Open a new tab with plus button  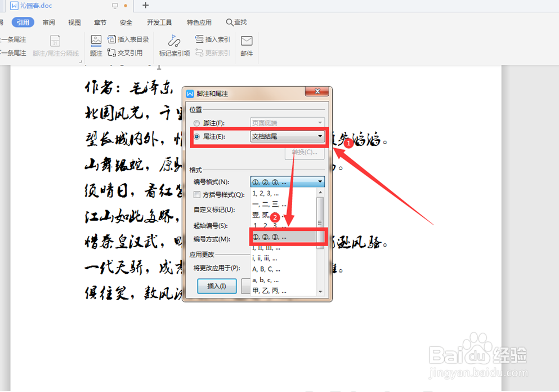(x=145, y=5)
